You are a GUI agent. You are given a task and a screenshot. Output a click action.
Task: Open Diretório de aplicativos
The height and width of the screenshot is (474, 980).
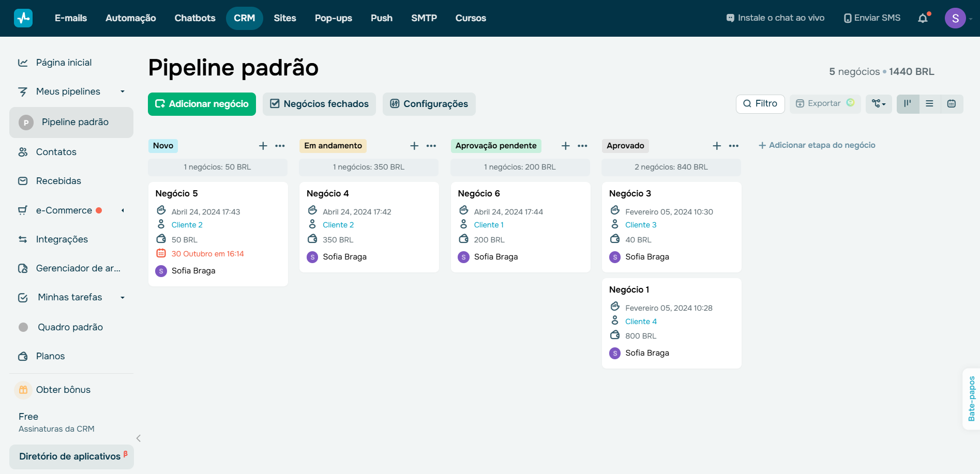pyautogui.click(x=71, y=456)
